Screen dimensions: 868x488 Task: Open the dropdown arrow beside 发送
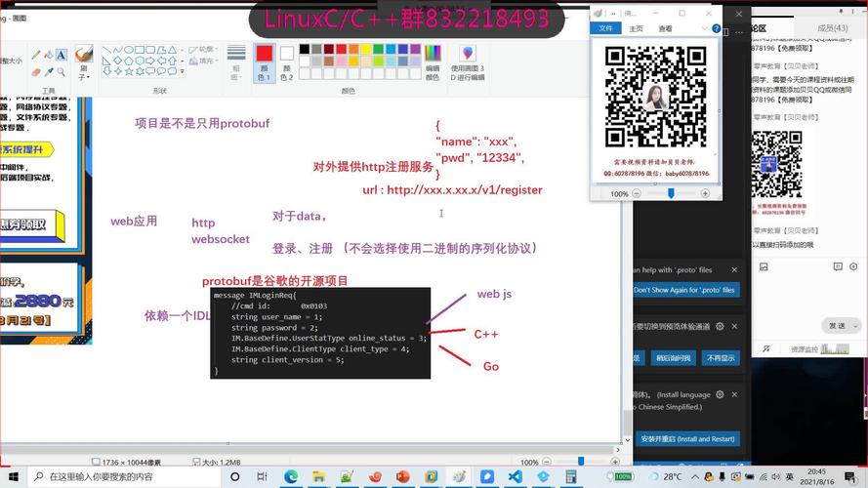[855, 326]
